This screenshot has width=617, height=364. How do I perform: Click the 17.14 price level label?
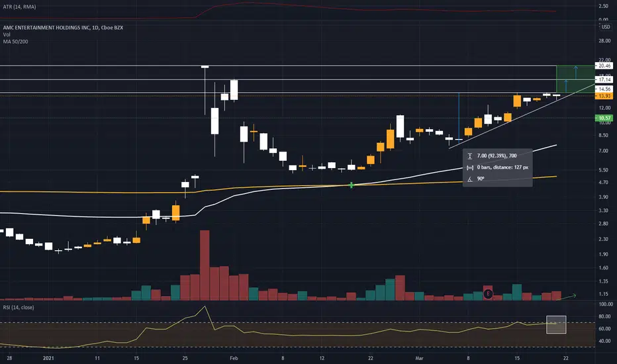604,79
